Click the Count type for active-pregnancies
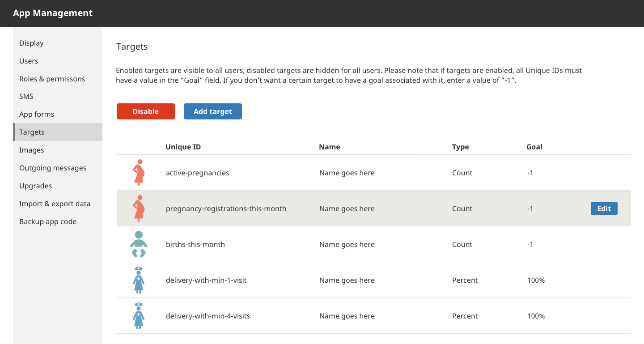644x344 pixels. [x=462, y=173]
